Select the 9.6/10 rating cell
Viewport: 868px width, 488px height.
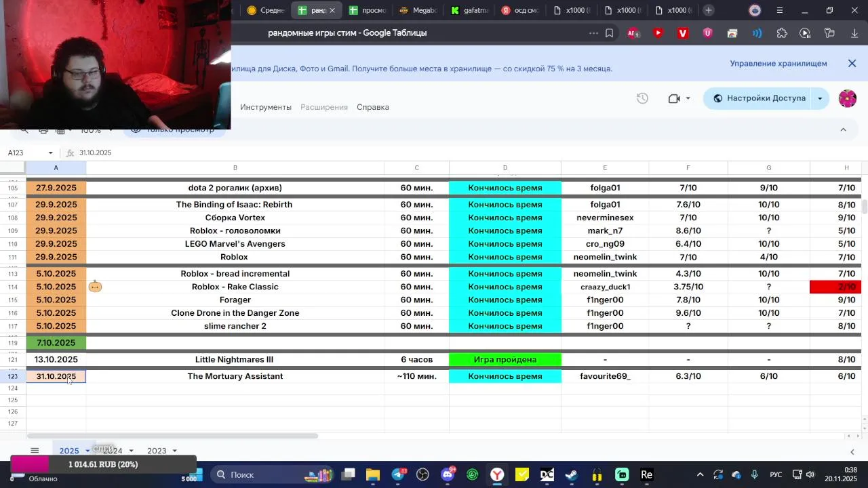688,313
